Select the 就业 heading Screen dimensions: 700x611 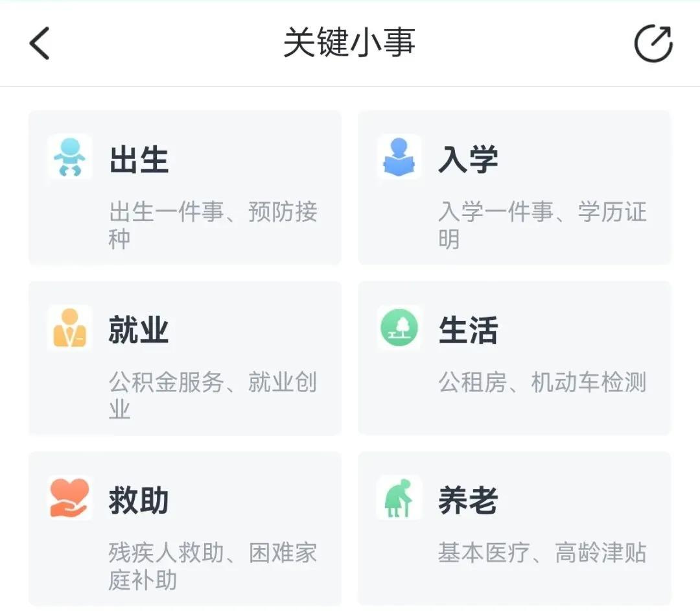[139, 330]
